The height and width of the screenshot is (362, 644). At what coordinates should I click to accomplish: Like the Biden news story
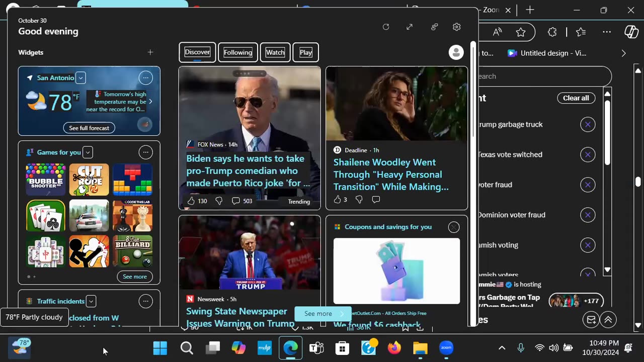191,201
